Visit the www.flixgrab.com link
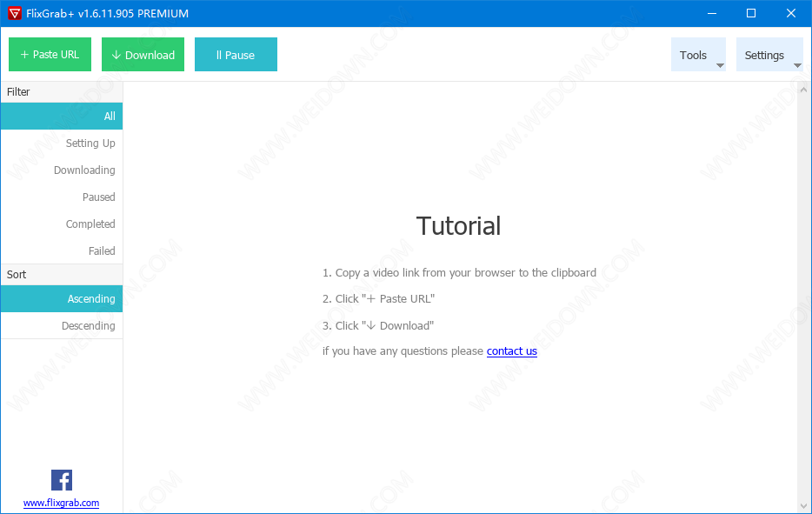 point(61,503)
